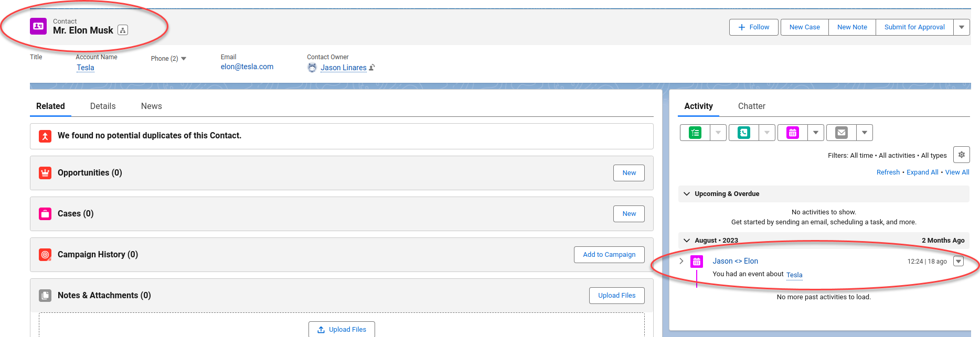Viewport: 980px width, 337px height.
Task: Open the dropdown next to Log a Call
Action: tap(767, 133)
